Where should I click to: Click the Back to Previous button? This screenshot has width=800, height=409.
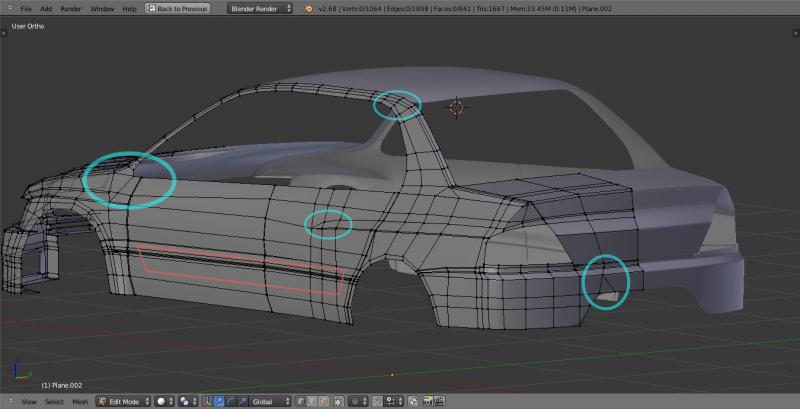pyautogui.click(x=177, y=8)
